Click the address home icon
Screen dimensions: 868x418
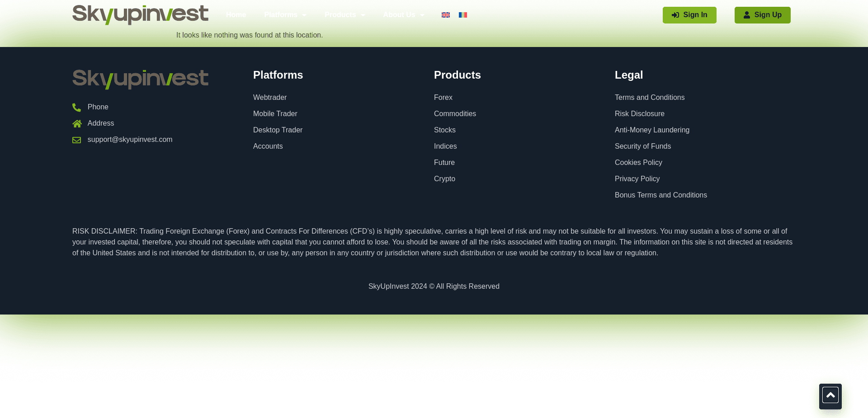[x=76, y=123]
